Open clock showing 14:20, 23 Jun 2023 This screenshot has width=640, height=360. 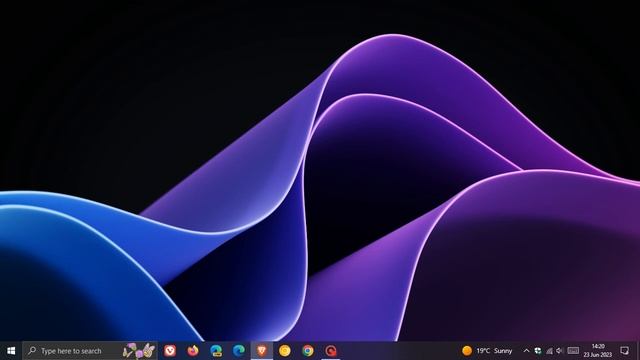(598, 351)
